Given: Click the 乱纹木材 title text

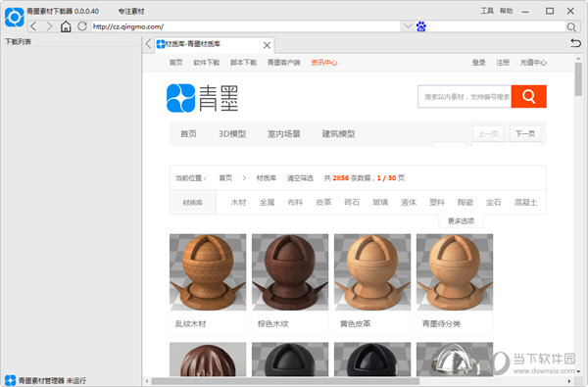Looking at the screenshot, I should click(x=191, y=323).
